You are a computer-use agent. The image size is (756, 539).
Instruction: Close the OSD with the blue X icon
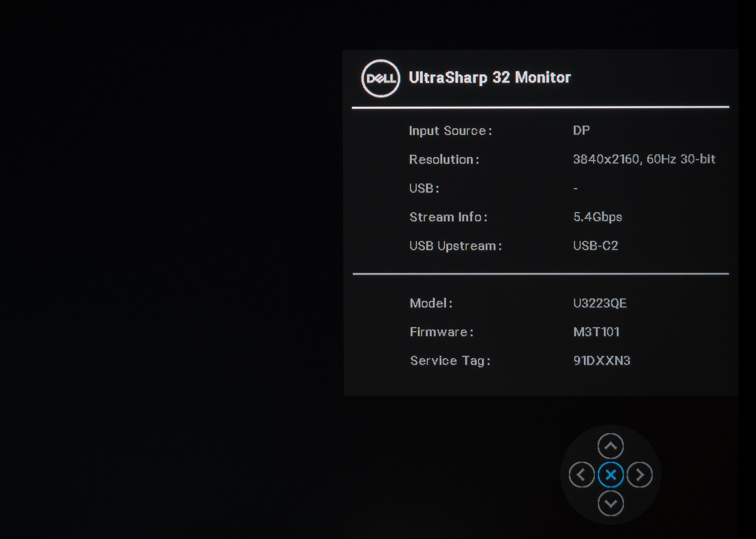pos(610,475)
